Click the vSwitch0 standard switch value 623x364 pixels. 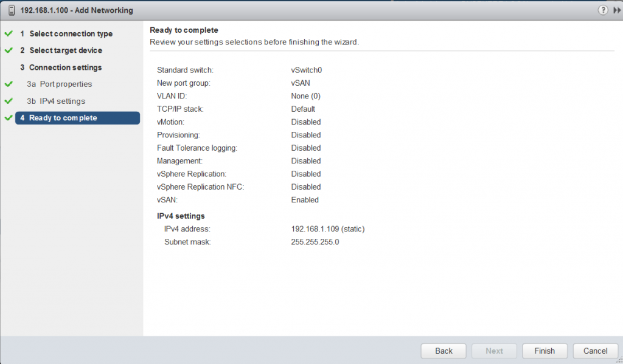[307, 70]
